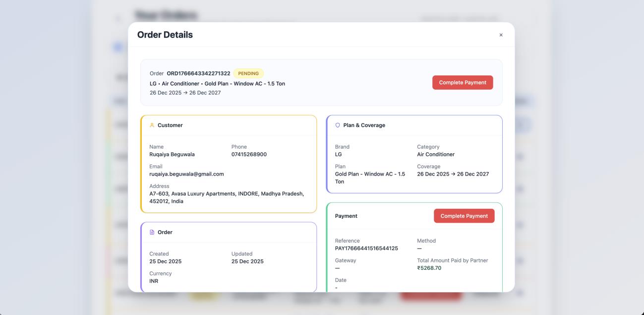This screenshot has width=644, height=315.
Task: Click the PENDING status badge
Action: tap(248, 73)
